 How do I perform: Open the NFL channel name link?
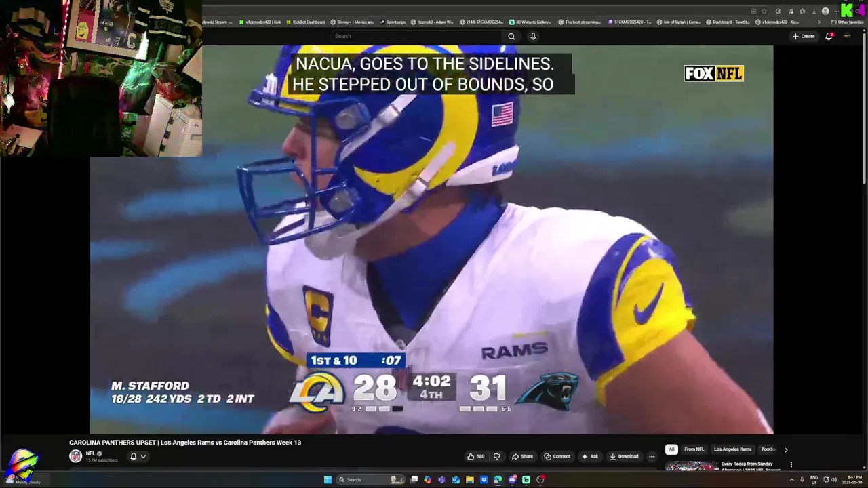pos(90,453)
